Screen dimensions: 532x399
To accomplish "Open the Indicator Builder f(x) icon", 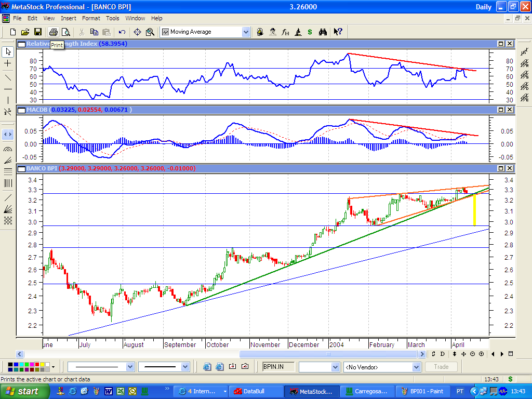I will [x=285, y=32].
